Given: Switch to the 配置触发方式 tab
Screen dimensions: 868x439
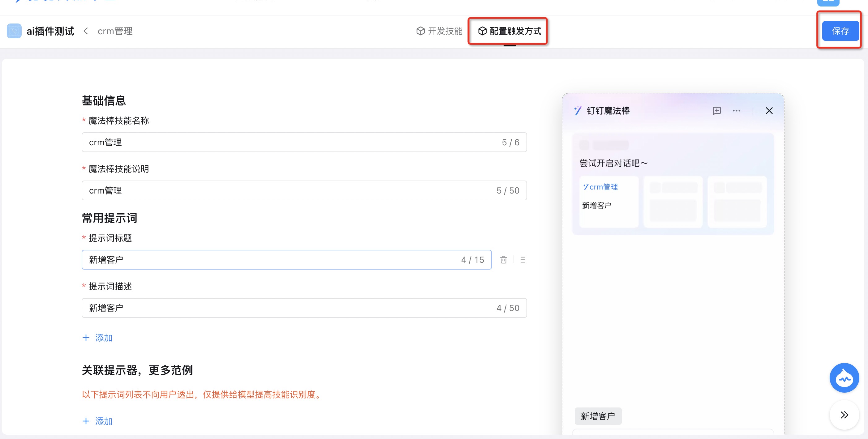Looking at the screenshot, I should (509, 31).
